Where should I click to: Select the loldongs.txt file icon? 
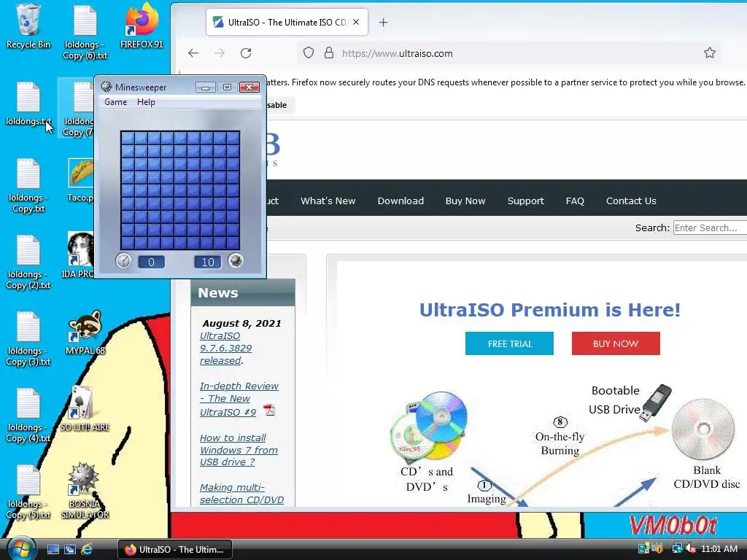pos(28,104)
